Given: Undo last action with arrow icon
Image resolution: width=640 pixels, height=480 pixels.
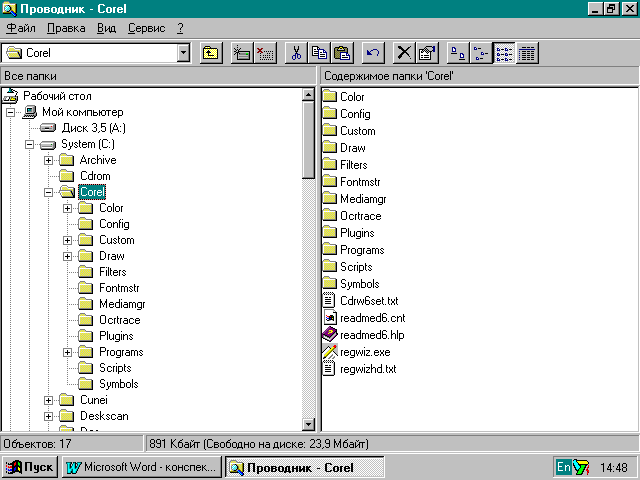Looking at the screenshot, I should pyautogui.click(x=373, y=53).
